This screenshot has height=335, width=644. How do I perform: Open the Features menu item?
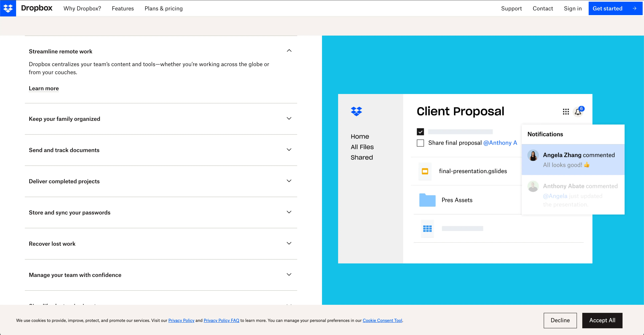pyautogui.click(x=123, y=9)
